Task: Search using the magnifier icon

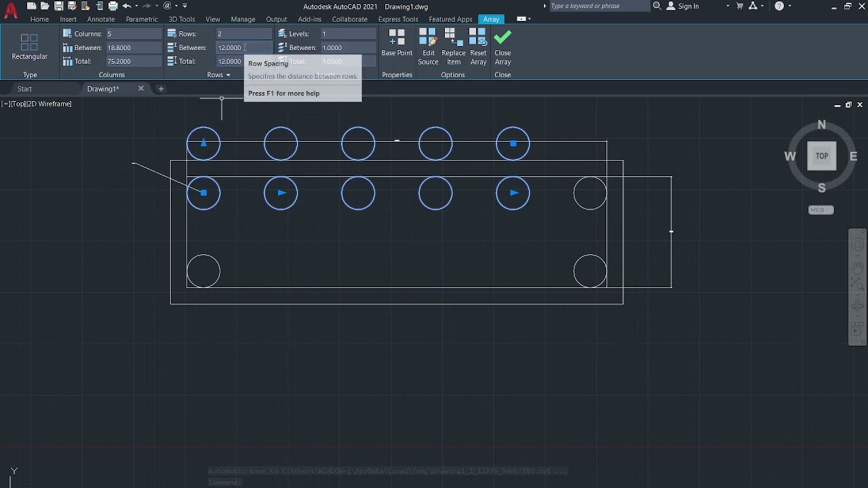Action: click(x=656, y=6)
